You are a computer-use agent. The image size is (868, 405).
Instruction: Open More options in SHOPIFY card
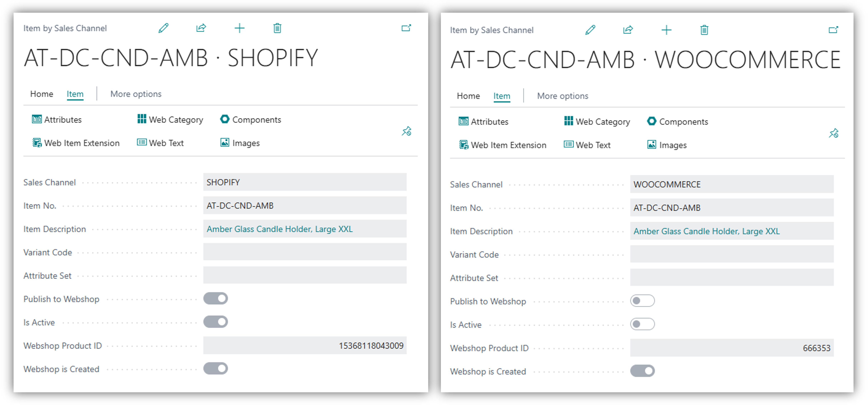(x=136, y=94)
